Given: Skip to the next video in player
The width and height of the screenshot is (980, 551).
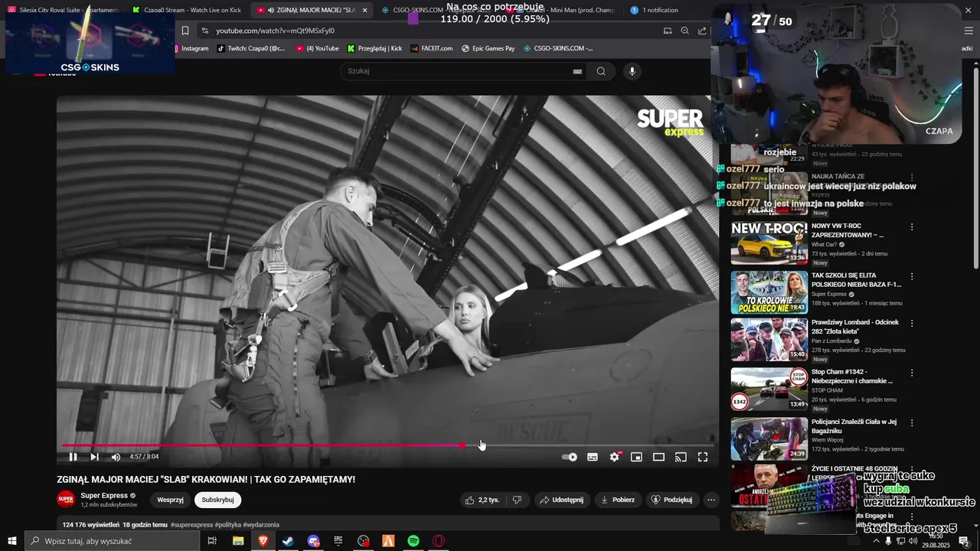Looking at the screenshot, I should click(94, 457).
